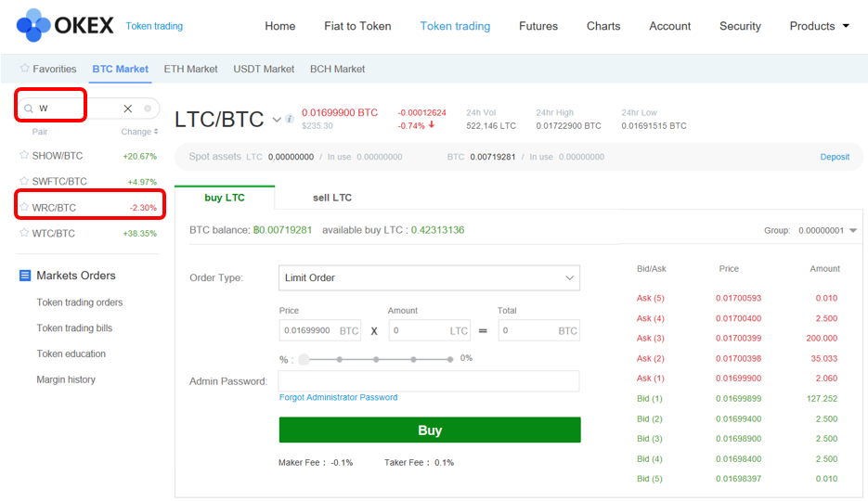Switch to BTC Market tab

pos(120,70)
